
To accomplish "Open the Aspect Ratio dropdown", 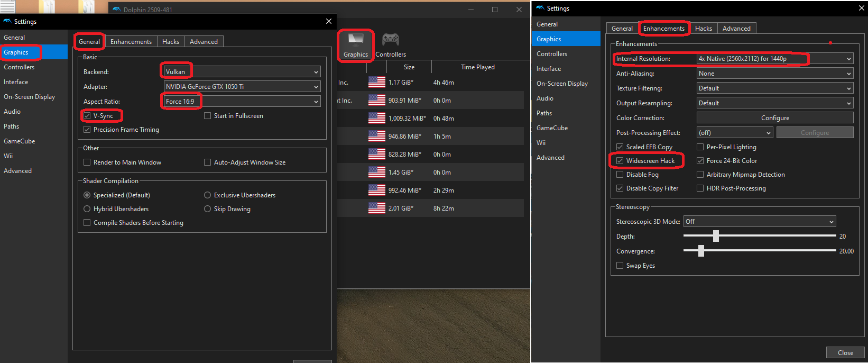I will coord(242,102).
